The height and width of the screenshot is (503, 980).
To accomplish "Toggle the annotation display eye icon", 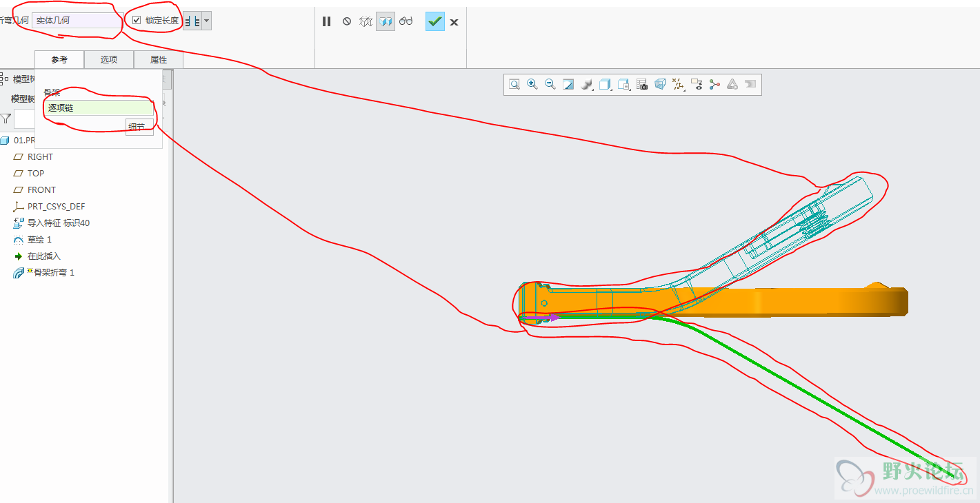I will tap(697, 85).
